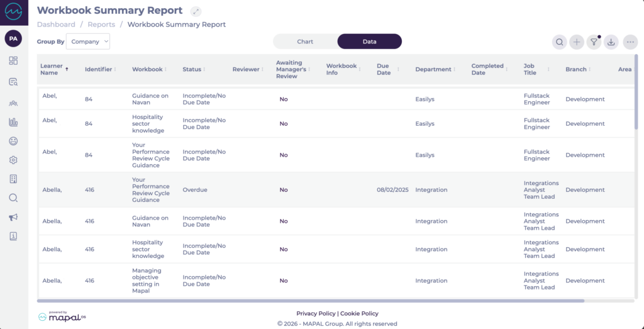Open the bar chart reports sidebar icon

click(x=13, y=123)
